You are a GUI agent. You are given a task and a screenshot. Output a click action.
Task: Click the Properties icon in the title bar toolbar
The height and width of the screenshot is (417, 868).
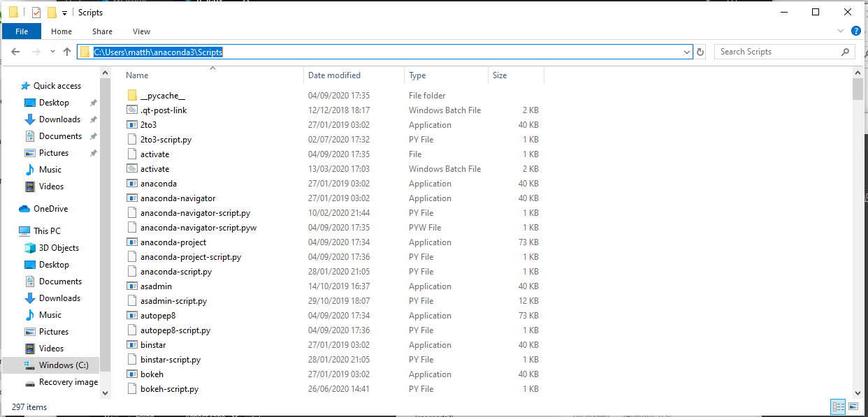click(x=36, y=12)
